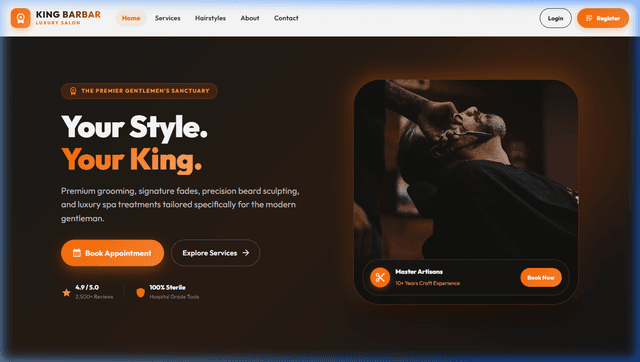Click the "Hospital Grade Tools" text
This screenshot has width=640, height=362.
174,297
